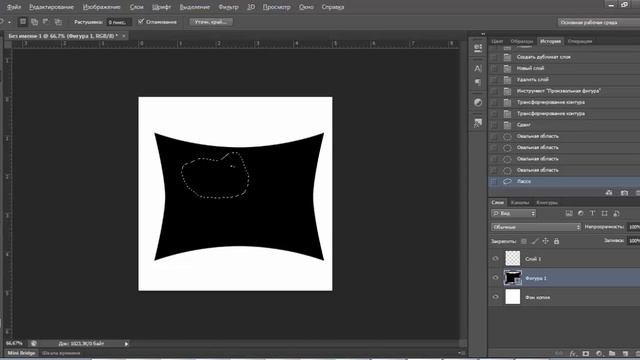Image resolution: width=640 pixels, height=360 pixels.
Task: Hide the Слой 1 layer eye
Action: 496,258
